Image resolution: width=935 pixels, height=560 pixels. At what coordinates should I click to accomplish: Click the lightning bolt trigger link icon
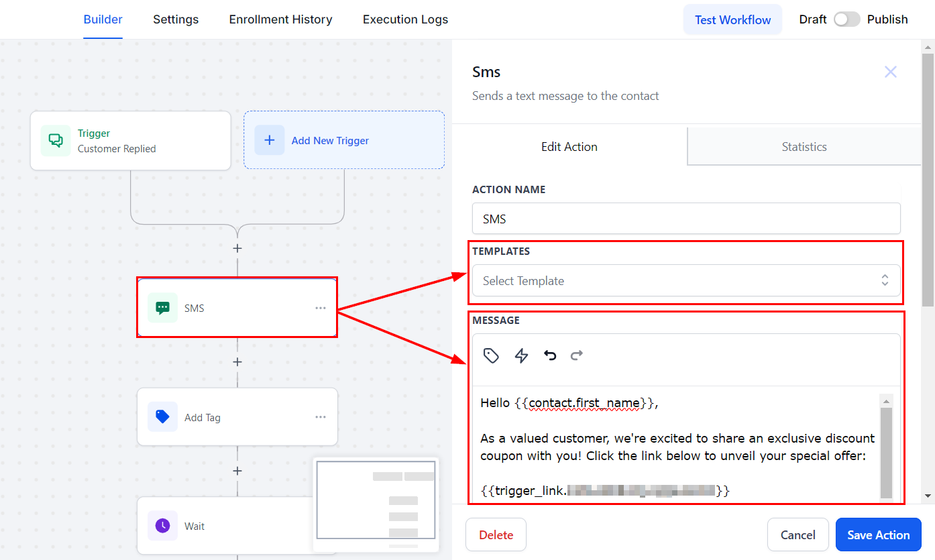(x=521, y=355)
